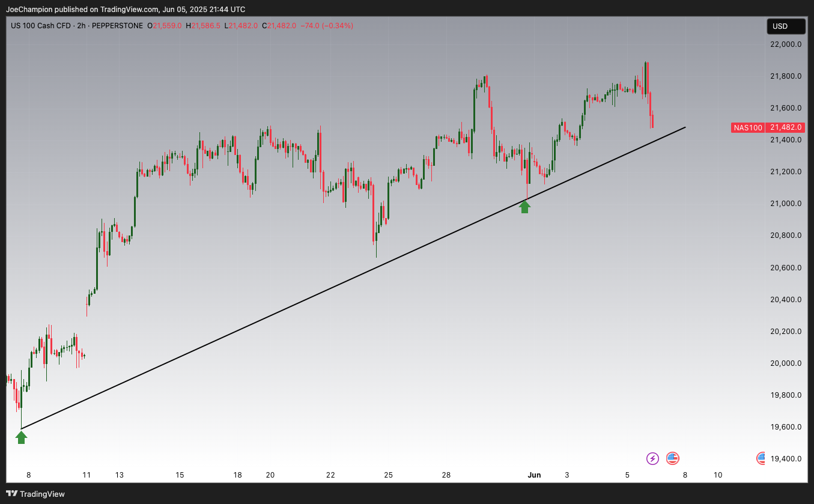Click the '13' date label on the time axis

[x=120, y=475]
